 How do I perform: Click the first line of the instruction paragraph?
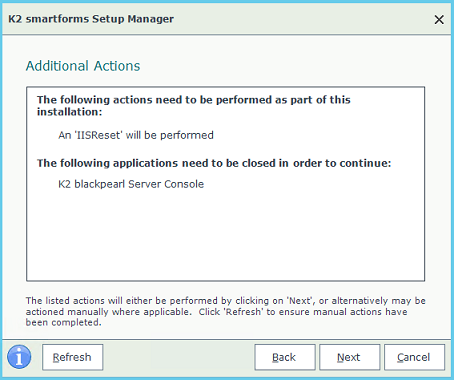point(226,301)
